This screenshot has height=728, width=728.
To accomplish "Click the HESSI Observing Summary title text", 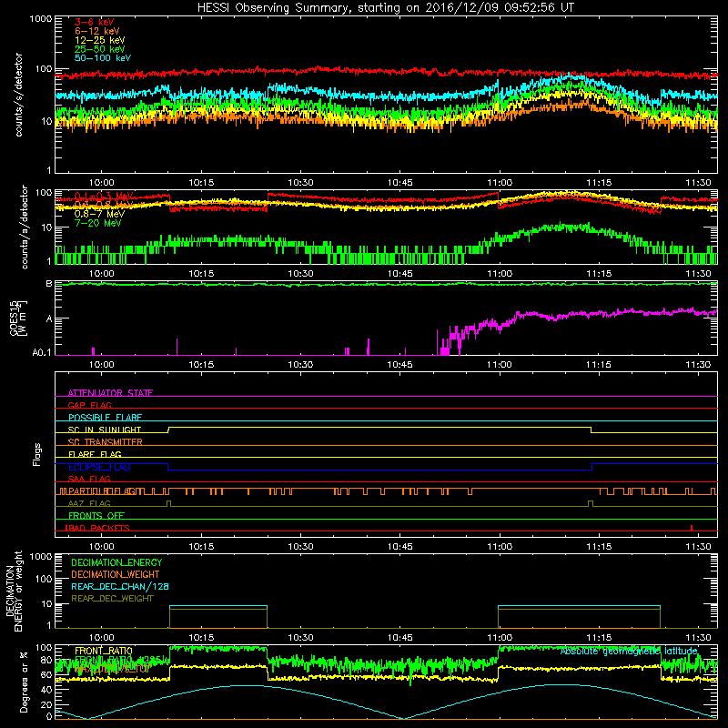I will (385, 8).
